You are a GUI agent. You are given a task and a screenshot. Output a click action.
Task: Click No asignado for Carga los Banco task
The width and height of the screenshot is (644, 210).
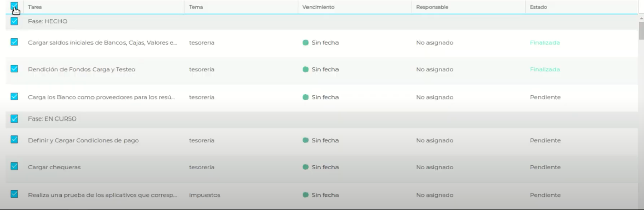[x=435, y=97]
